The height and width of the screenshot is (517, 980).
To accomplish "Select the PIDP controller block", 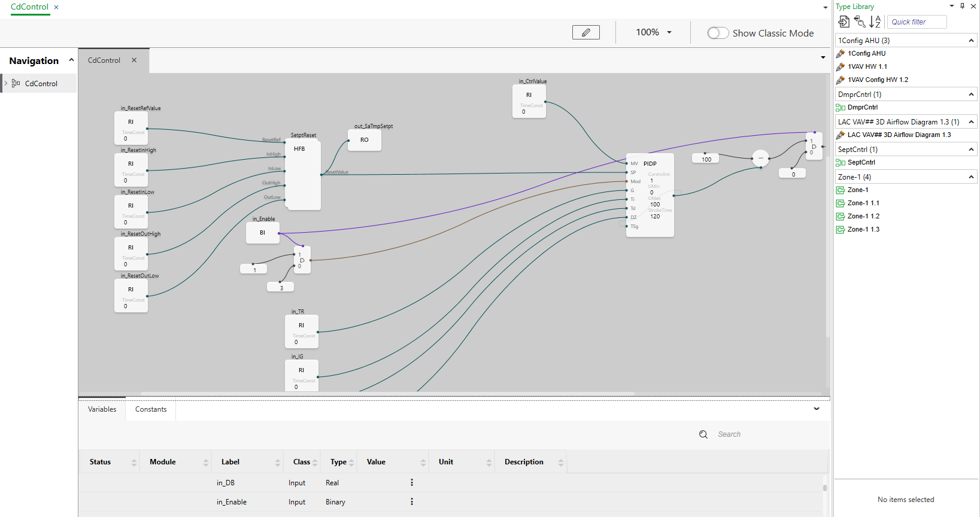I will tap(650, 163).
